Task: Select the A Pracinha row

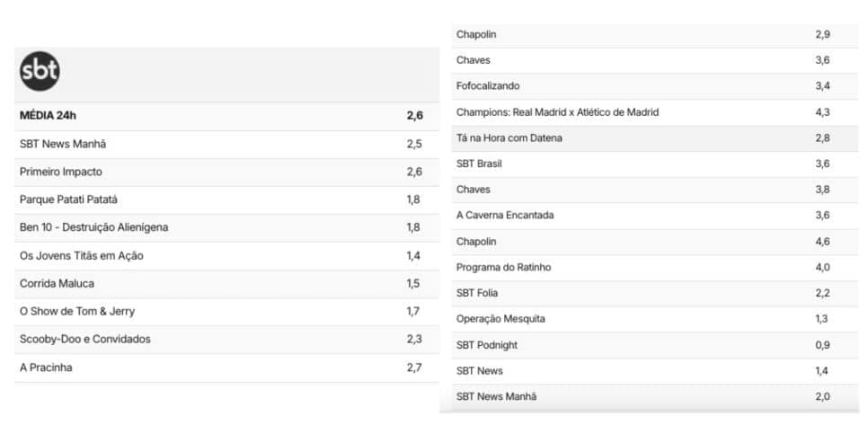Action: coord(227,368)
